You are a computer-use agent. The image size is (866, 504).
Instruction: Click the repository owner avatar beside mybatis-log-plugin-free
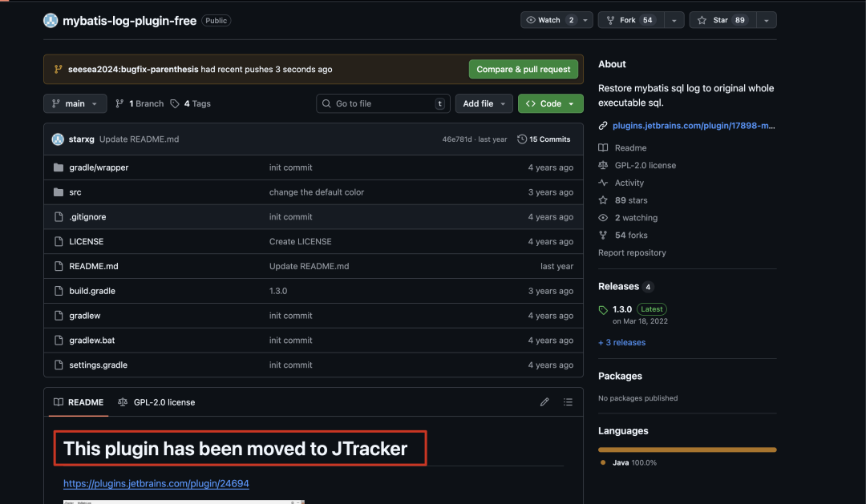pos(51,20)
